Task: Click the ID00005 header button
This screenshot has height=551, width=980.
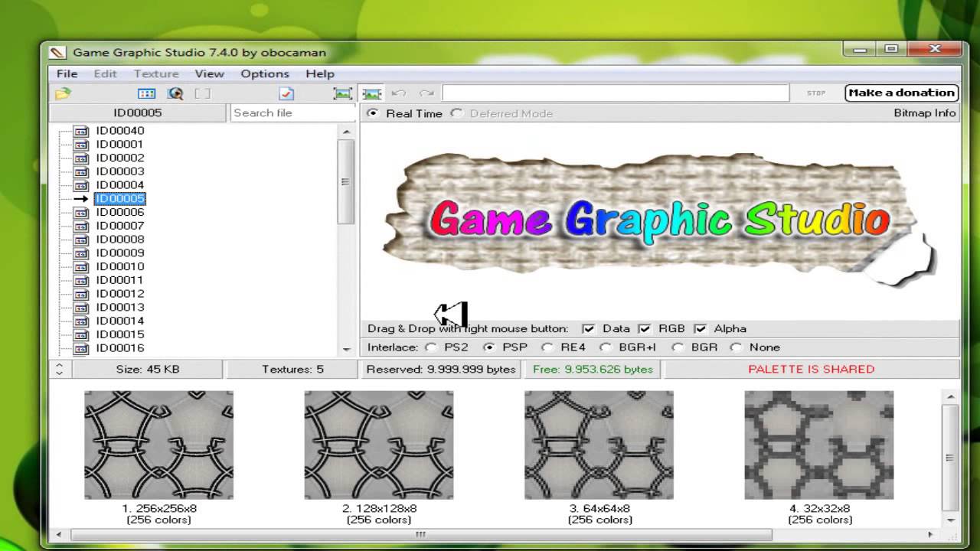Action: (x=138, y=112)
